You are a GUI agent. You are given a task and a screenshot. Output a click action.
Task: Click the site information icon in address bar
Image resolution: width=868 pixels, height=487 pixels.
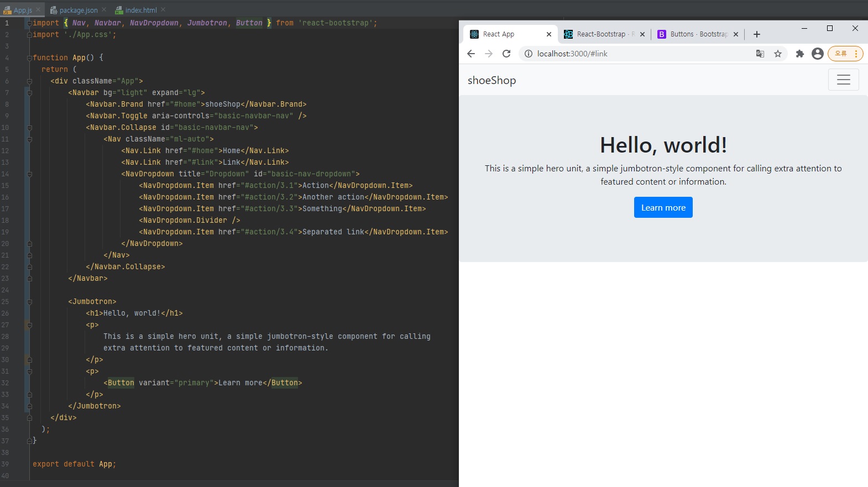coord(528,54)
